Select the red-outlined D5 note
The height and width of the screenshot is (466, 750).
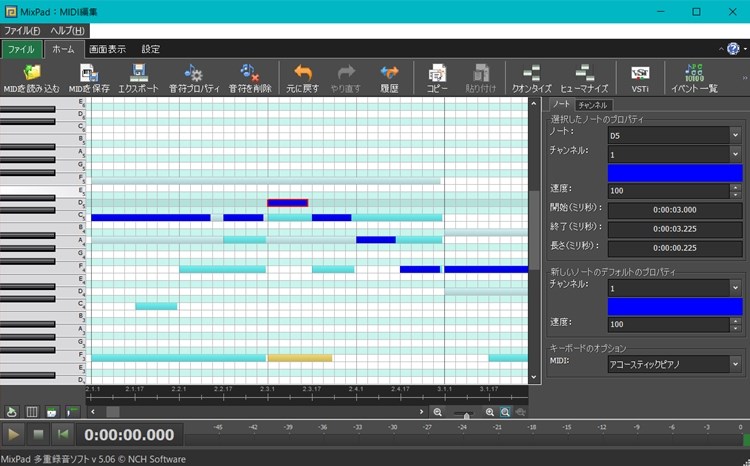coord(287,203)
